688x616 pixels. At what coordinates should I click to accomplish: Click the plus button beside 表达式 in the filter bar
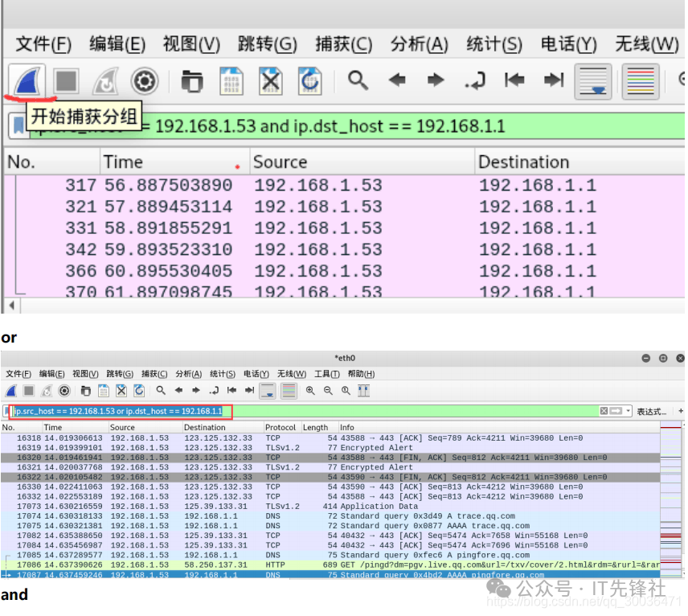pos(681,411)
